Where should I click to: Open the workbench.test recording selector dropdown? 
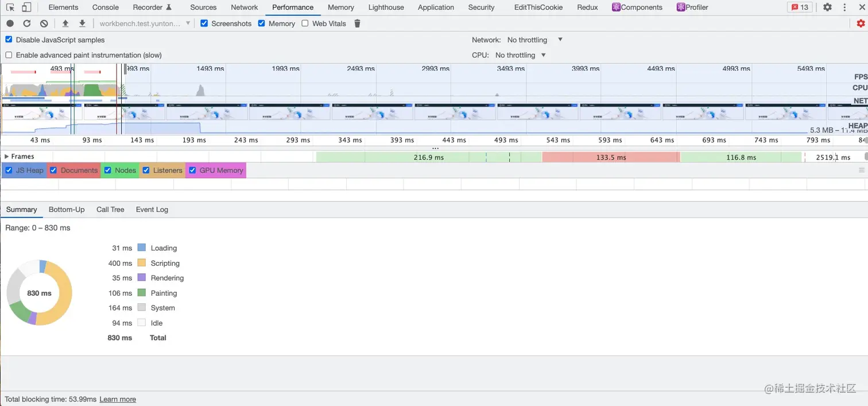coord(145,24)
